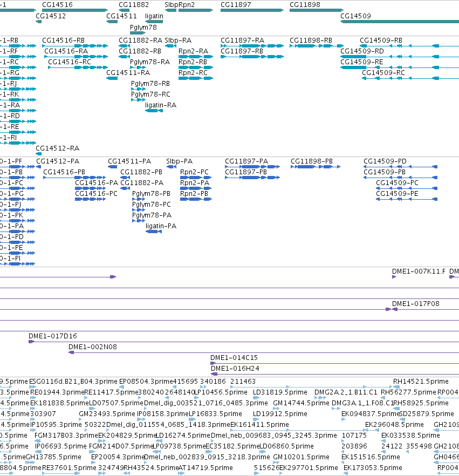Open protein CG14511-PA
The height and width of the screenshot is (476, 459).
[x=129, y=161]
